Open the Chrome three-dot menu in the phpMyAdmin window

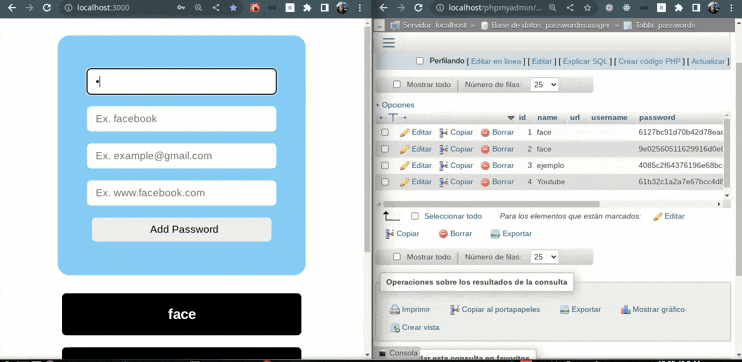coord(732,8)
